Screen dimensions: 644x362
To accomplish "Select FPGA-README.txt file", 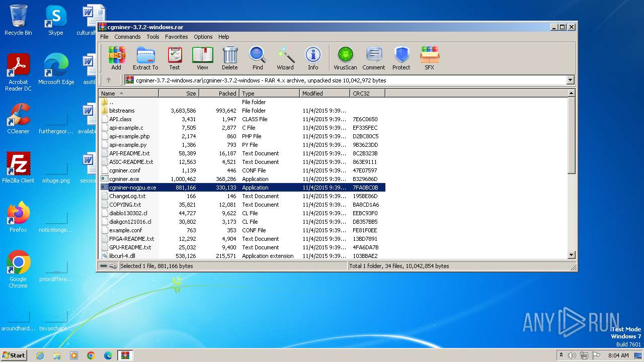I will click(242, 239).
